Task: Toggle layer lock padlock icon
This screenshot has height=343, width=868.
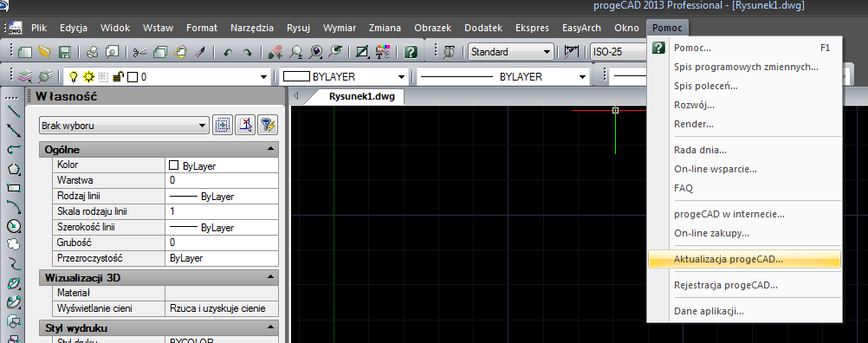Action: pyautogui.click(x=117, y=77)
